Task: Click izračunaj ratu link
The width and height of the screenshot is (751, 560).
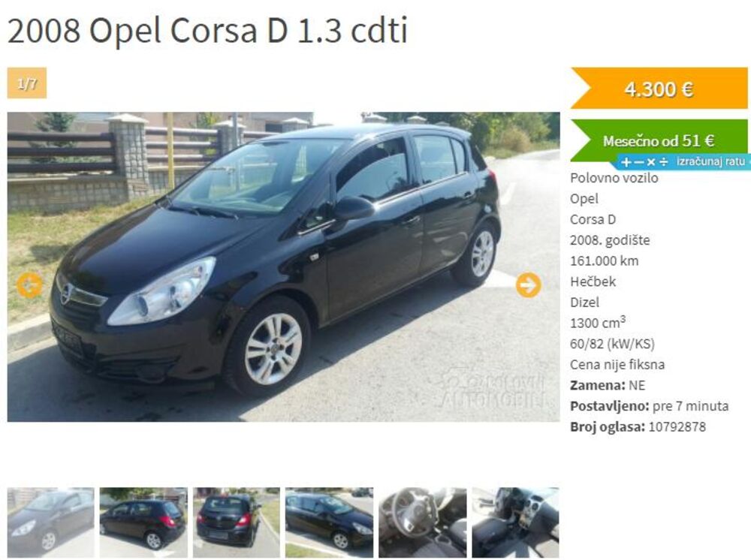Action: click(x=710, y=162)
